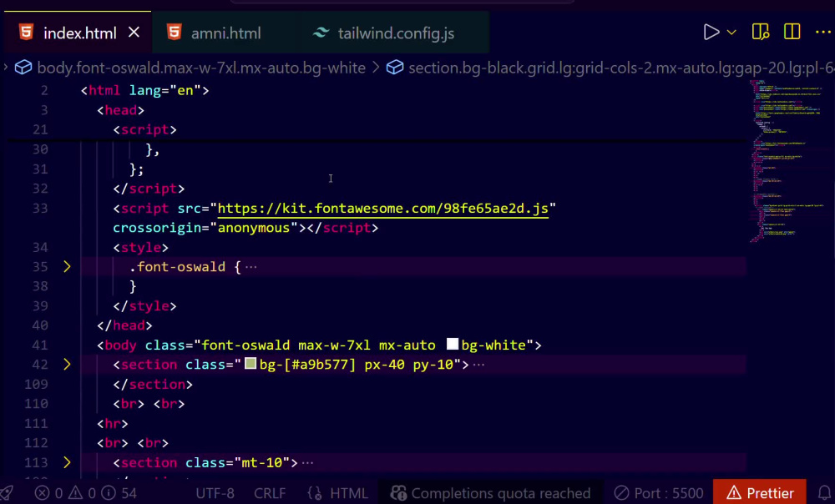
Task: Click the bg-white color swatch
Action: 452,345
